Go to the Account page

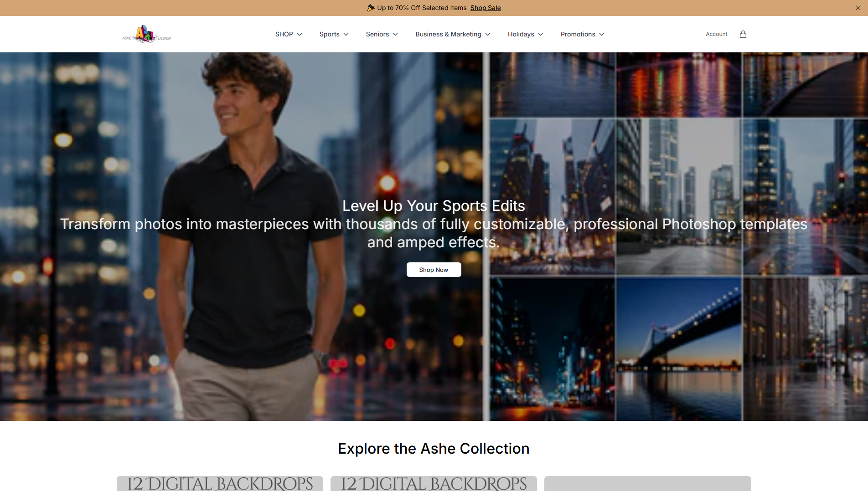pos(717,34)
